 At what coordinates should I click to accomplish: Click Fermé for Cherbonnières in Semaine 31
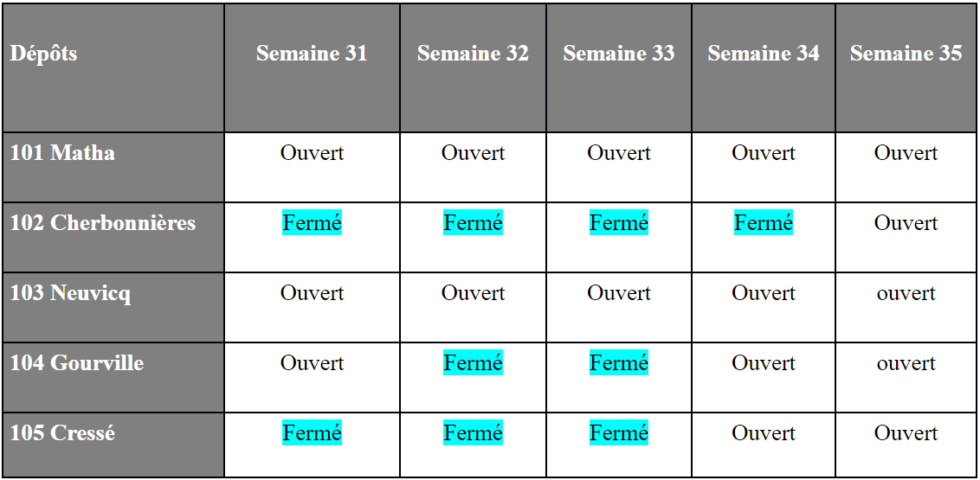click(x=312, y=223)
